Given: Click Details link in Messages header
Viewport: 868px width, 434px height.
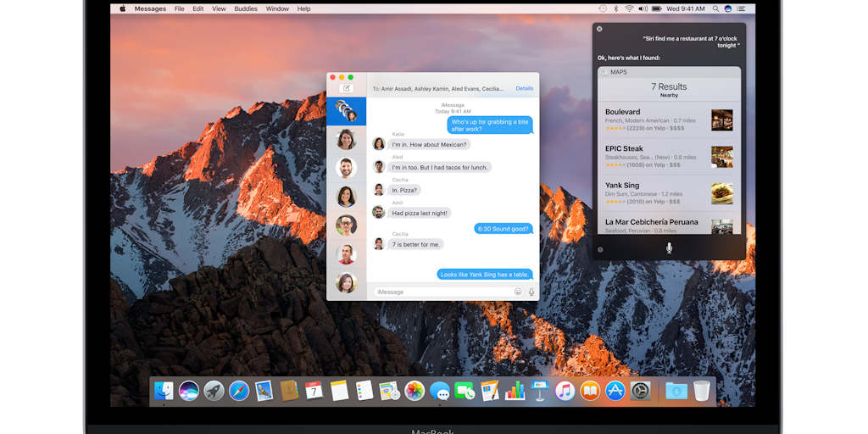Looking at the screenshot, I should pyautogui.click(x=524, y=88).
